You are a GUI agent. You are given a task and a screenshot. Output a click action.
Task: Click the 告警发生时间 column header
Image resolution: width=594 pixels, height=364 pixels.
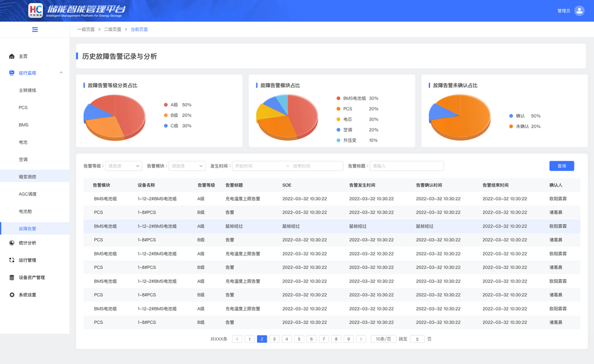pyautogui.click(x=362, y=185)
